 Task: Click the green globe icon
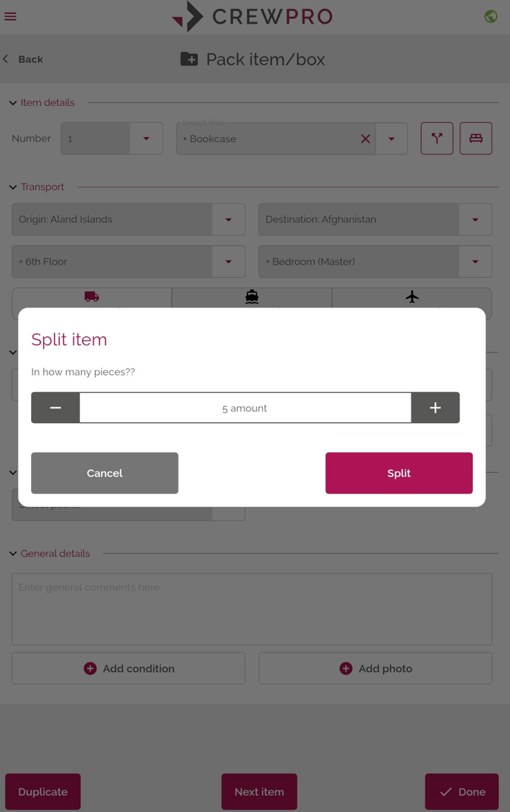point(491,16)
